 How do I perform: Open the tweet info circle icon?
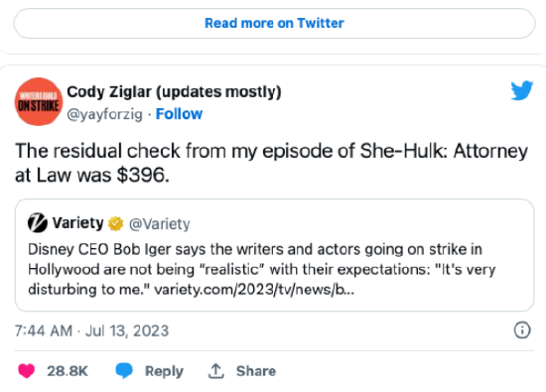[522, 330]
